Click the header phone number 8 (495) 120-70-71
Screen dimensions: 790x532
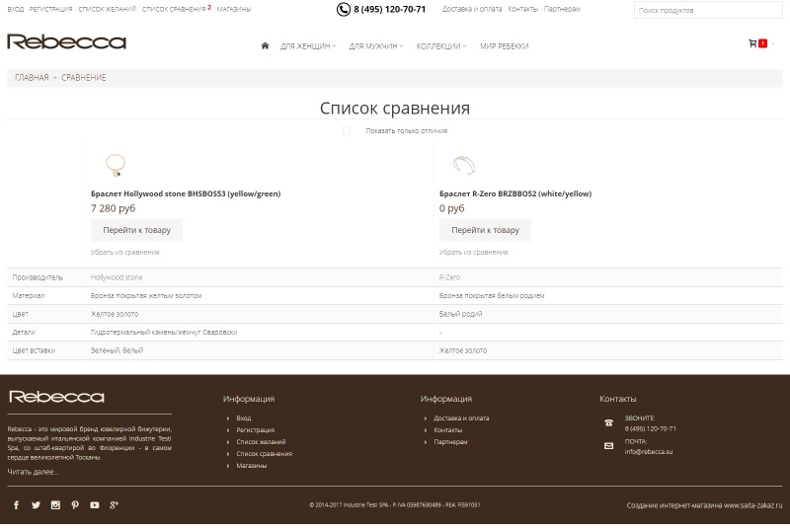[x=389, y=9]
